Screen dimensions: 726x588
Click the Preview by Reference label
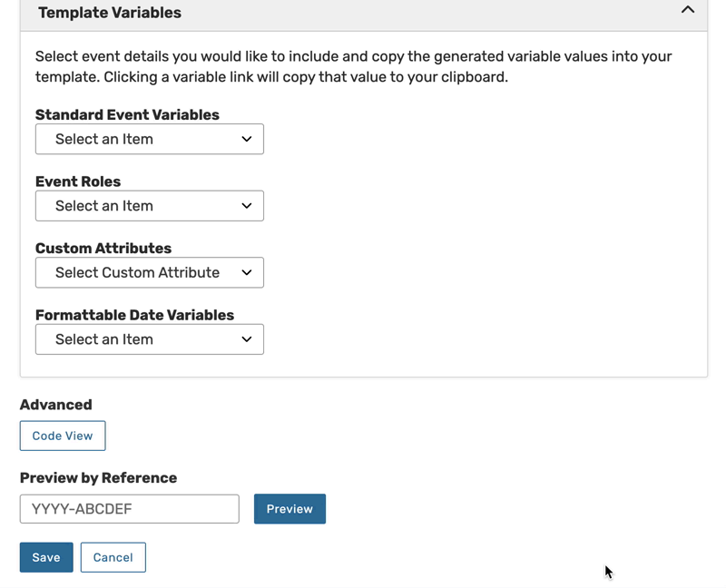click(x=98, y=478)
